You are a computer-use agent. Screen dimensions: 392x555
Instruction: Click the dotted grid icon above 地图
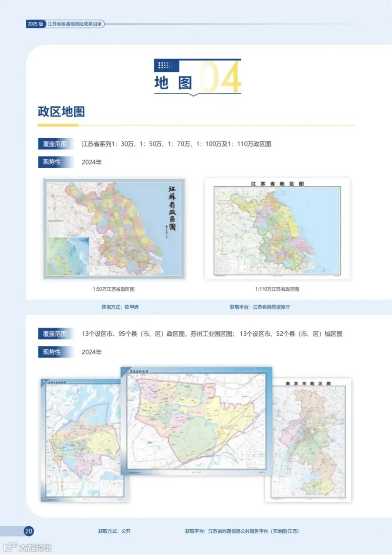pyautogui.click(x=166, y=66)
